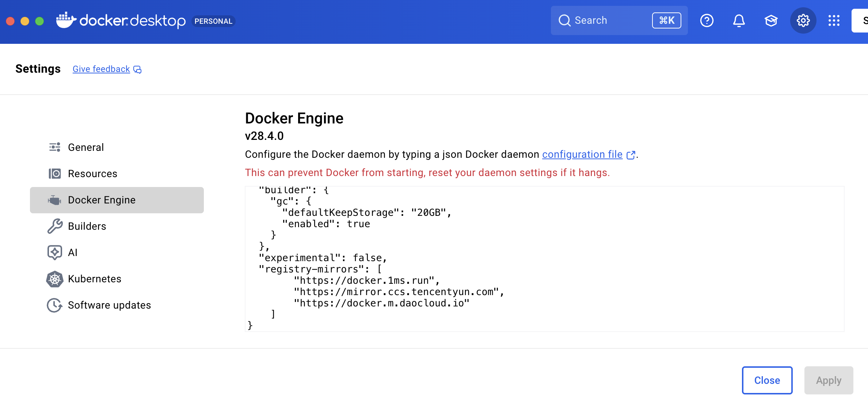The image size is (868, 401).
Task: Click the Close button
Action: (x=767, y=380)
